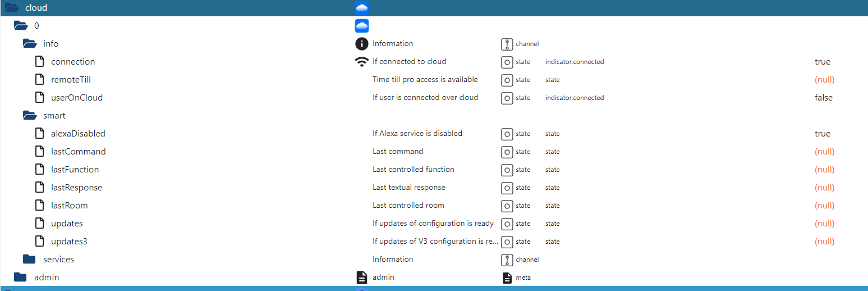Click the admin document icon
Viewport: 868px width, 291px height.
click(x=362, y=278)
